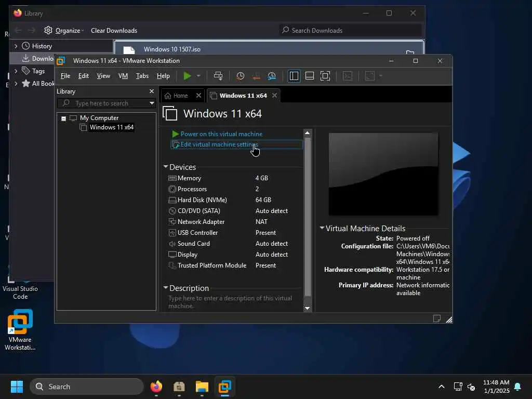Expand History in Firefox Library
Image resolution: width=532 pixels, height=399 pixels.
[16, 46]
